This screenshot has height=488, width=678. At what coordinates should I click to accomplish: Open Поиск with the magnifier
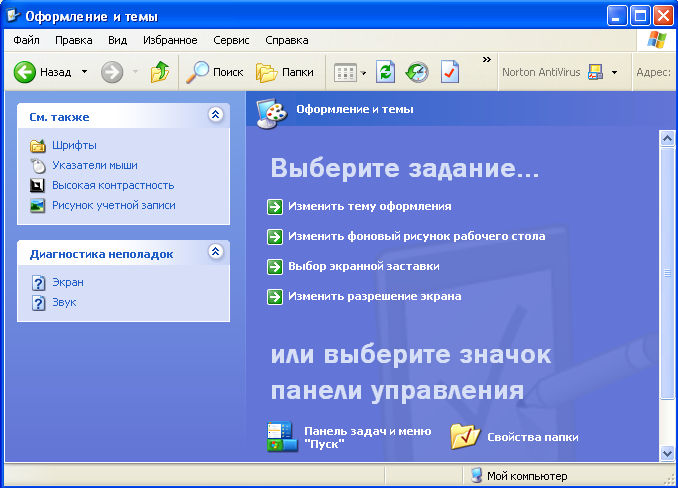pyautogui.click(x=215, y=72)
